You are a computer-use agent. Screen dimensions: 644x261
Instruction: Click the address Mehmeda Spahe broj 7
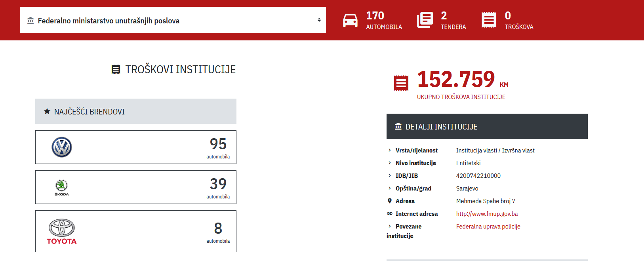pyautogui.click(x=486, y=201)
